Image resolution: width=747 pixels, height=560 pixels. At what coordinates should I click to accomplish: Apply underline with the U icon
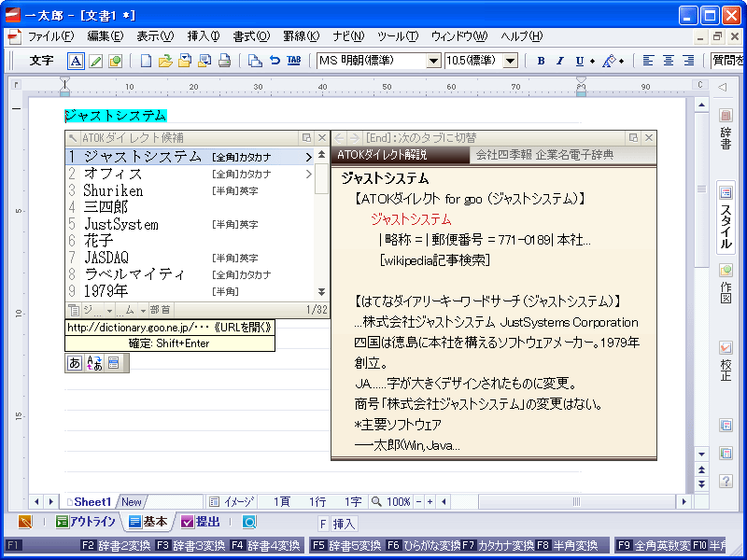pos(579,61)
